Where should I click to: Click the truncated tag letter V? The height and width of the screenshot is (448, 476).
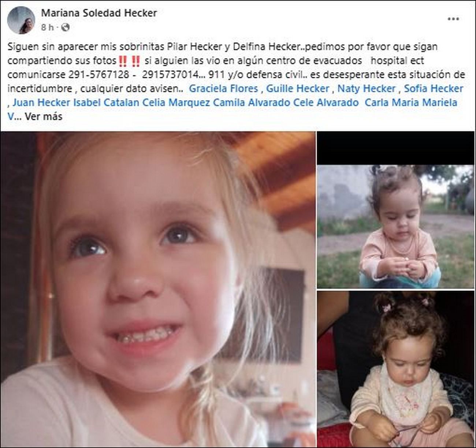pyautogui.click(x=11, y=116)
